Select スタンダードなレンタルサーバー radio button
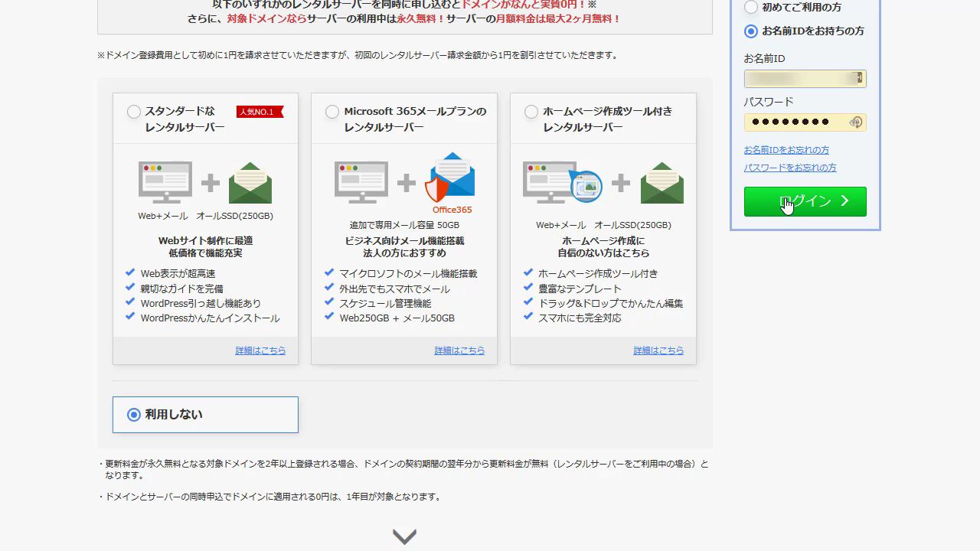Viewport: 980px width, 551px height. (x=134, y=112)
